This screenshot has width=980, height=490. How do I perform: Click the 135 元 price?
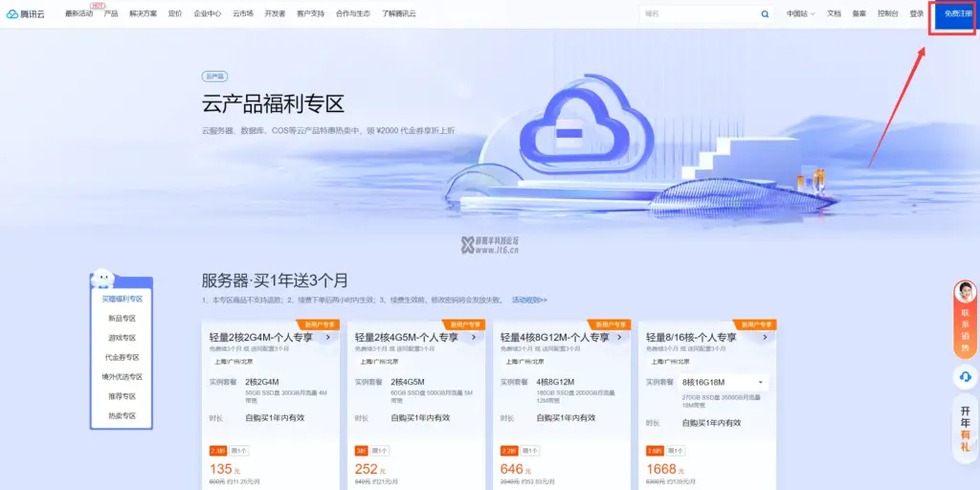pos(225,469)
